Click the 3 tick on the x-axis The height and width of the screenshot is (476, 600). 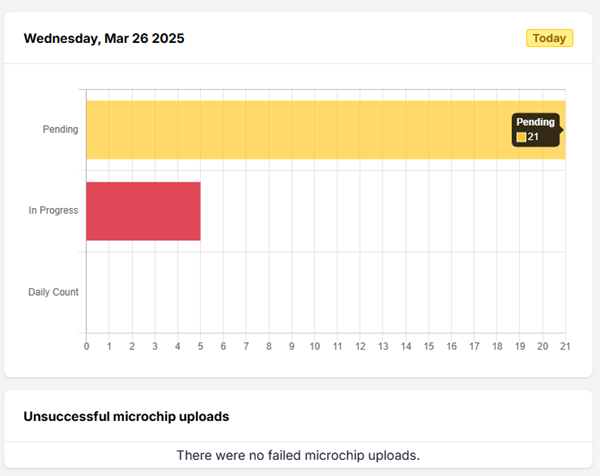(155, 347)
